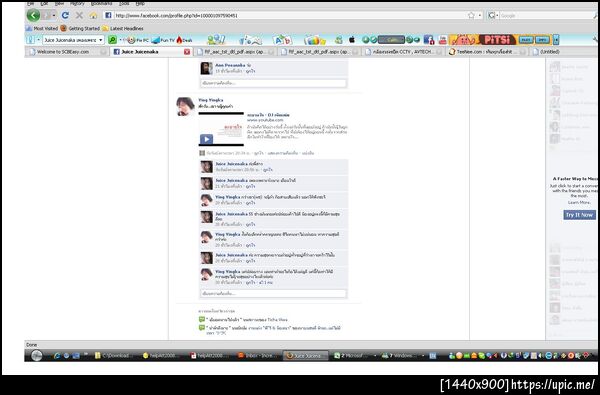
Task: Open the History menu
Action: pos(77,3)
